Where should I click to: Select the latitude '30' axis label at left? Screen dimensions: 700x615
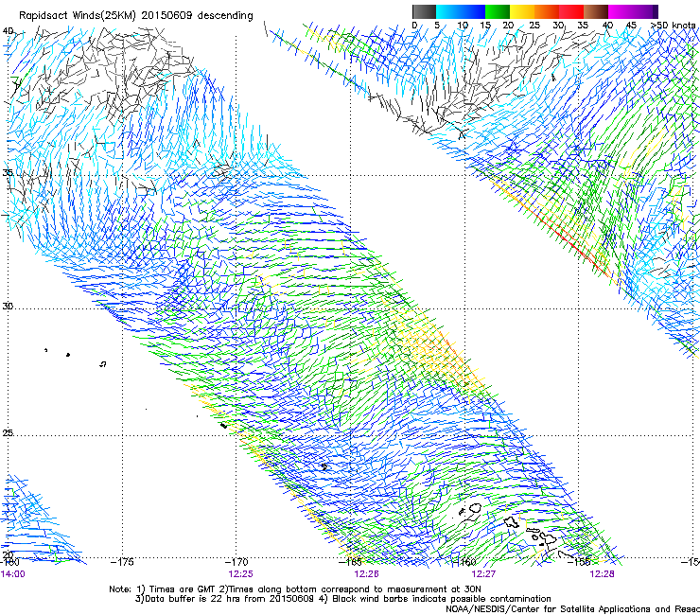(8, 307)
